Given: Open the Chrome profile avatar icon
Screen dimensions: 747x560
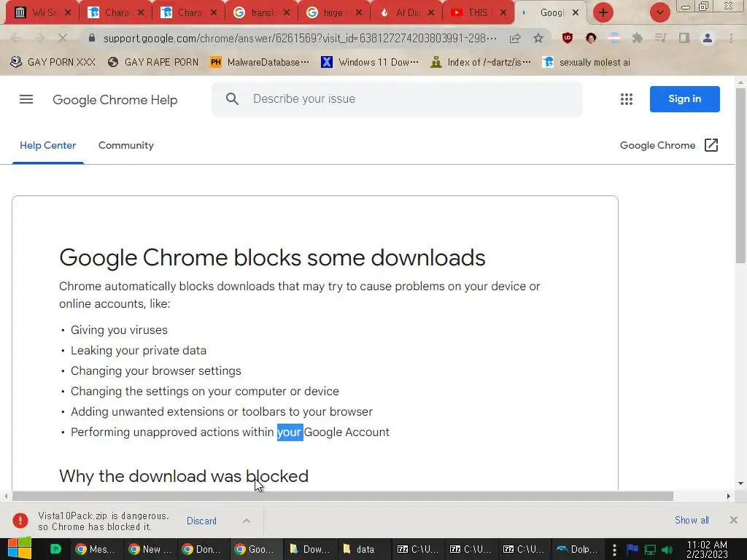Looking at the screenshot, I should tap(708, 38).
